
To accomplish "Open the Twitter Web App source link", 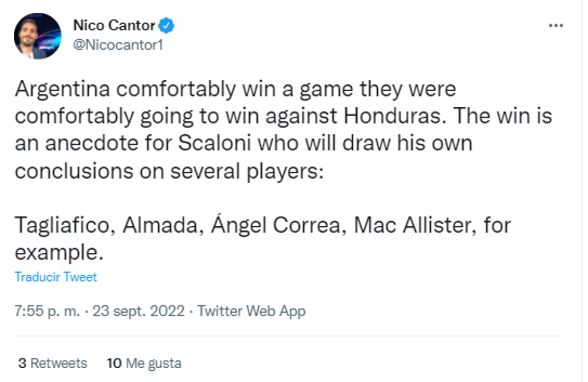I will pyautogui.click(x=251, y=311).
